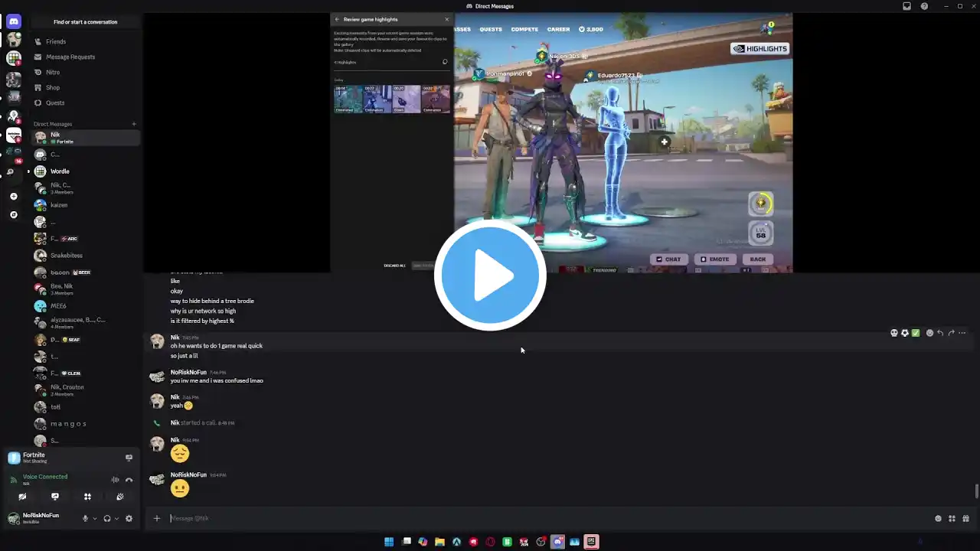This screenshot has height=551, width=980.
Task: Open the kaizen direct message
Action: [x=86, y=205]
